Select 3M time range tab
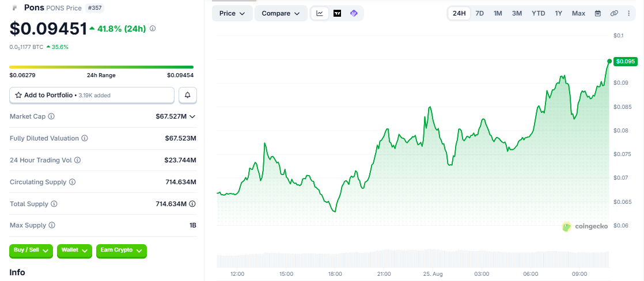Screen dimensions: 644x281 [x=517, y=13]
